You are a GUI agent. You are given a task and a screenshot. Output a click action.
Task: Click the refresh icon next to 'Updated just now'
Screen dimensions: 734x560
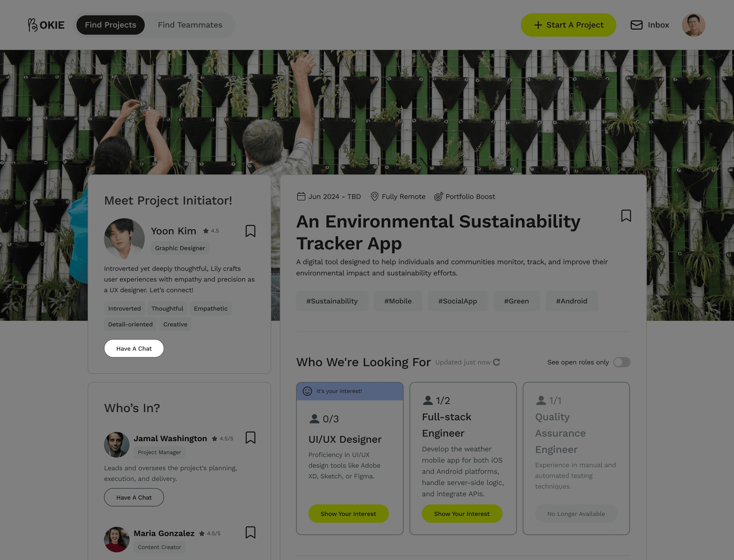[496, 362]
